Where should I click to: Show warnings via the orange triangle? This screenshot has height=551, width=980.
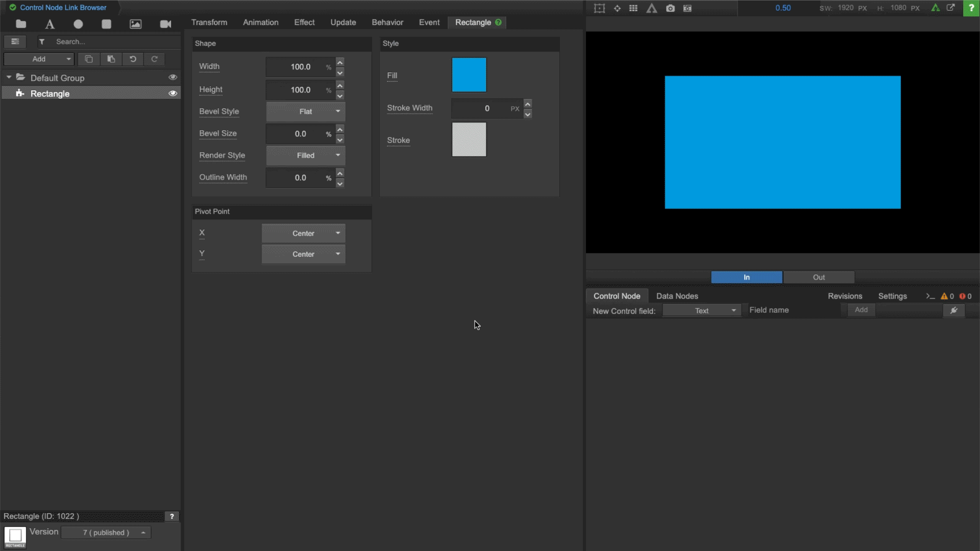pos(944,296)
